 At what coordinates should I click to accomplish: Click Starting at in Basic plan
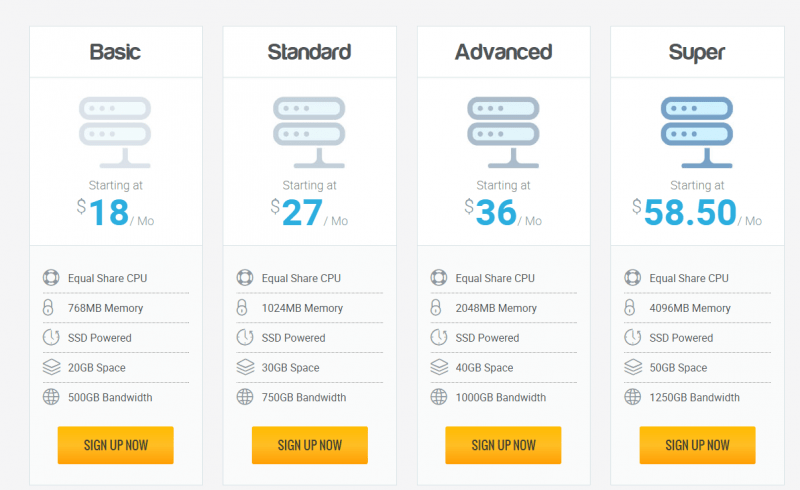click(116, 185)
